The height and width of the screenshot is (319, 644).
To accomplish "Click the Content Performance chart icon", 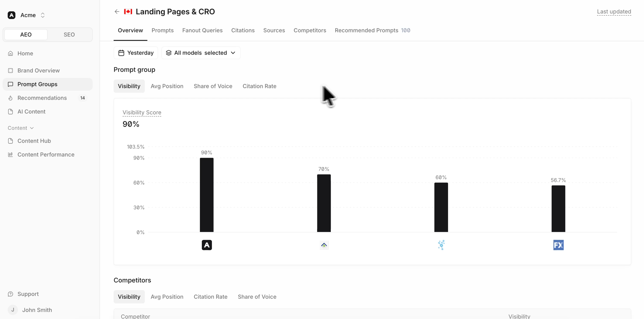I will click(10, 154).
